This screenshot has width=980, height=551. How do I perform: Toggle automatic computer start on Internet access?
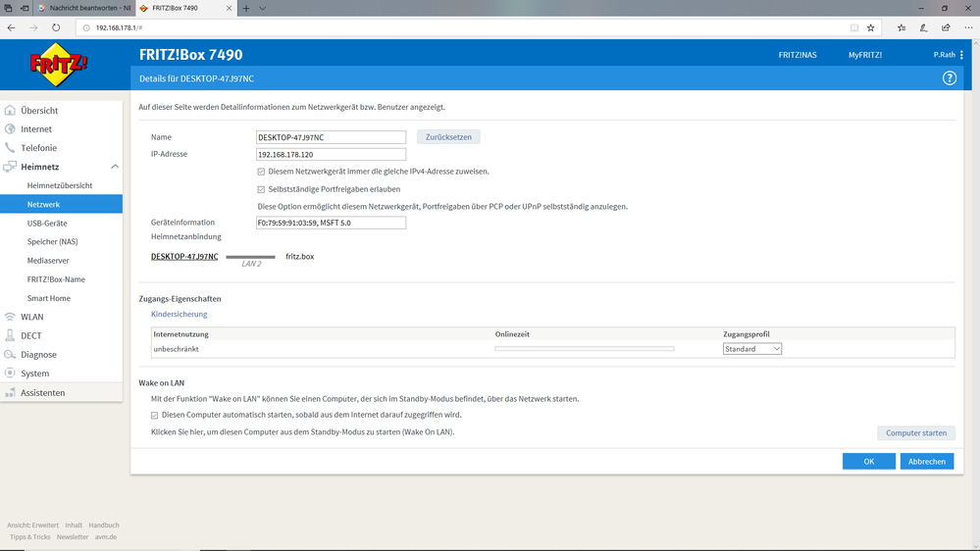coord(154,415)
